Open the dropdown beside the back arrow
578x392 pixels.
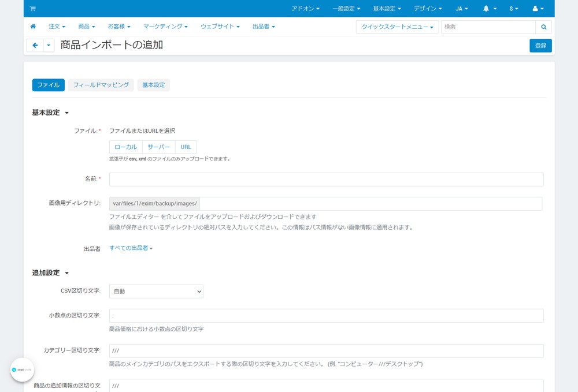pos(49,45)
